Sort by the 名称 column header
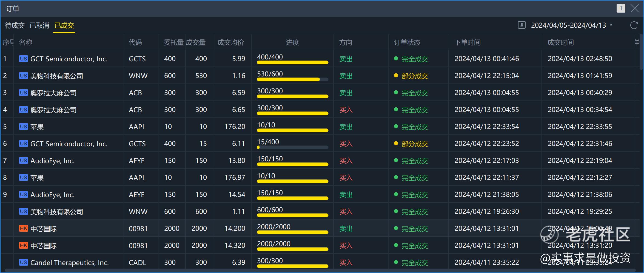The width and height of the screenshot is (644, 273). coord(26,42)
